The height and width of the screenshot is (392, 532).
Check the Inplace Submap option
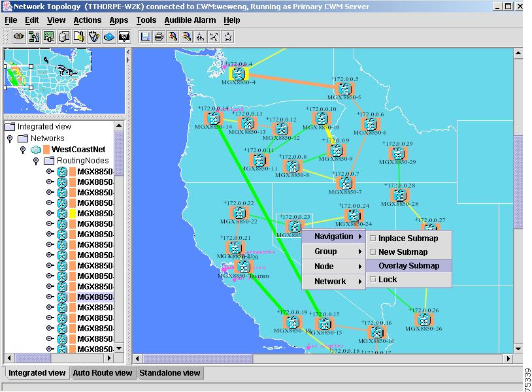coord(409,238)
